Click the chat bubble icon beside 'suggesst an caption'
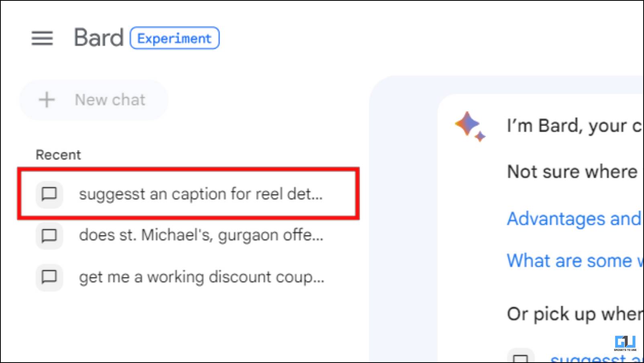Screen dimensions: 644x363 tap(49, 194)
